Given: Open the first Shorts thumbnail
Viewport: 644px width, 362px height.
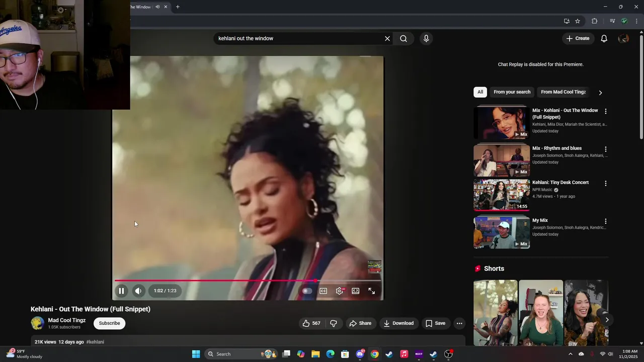Looking at the screenshot, I should (x=495, y=313).
